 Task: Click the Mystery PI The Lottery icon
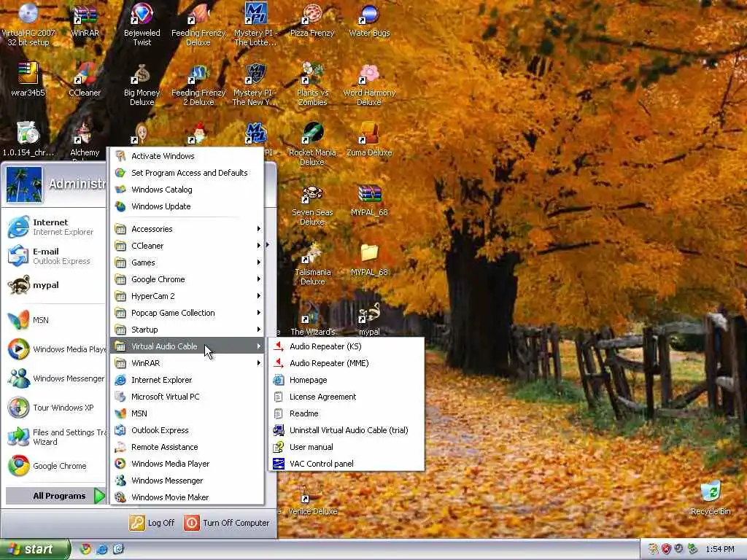pos(255,25)
